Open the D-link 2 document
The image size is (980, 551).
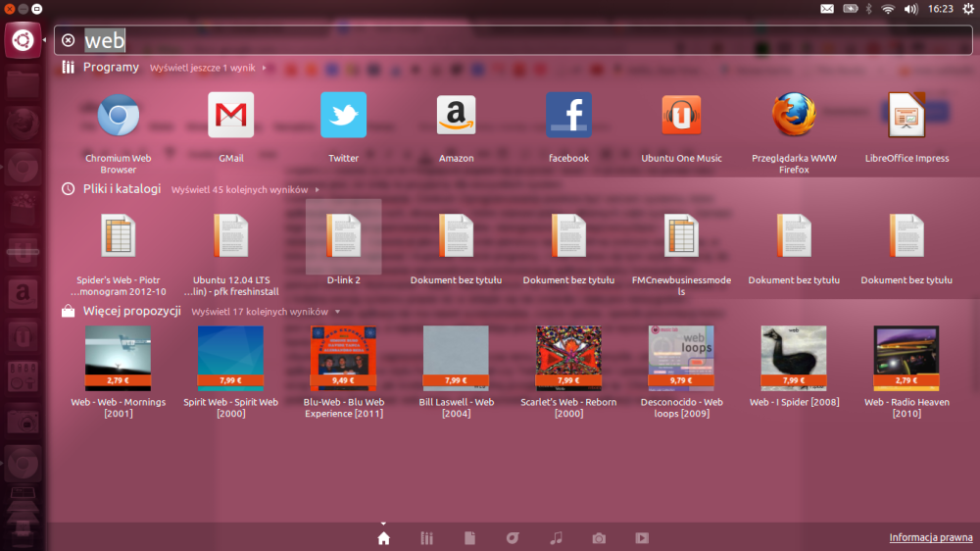[x=344, y=236]
